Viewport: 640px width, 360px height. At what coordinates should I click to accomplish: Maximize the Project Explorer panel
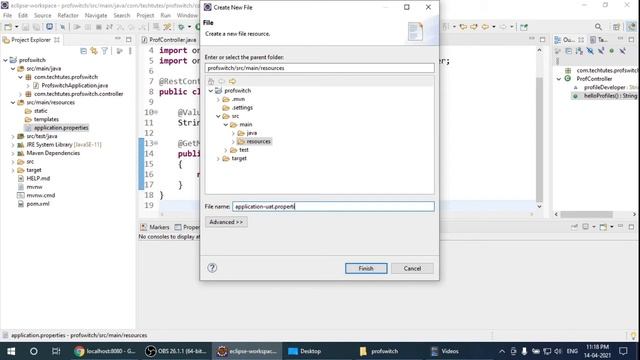point(129,40)
